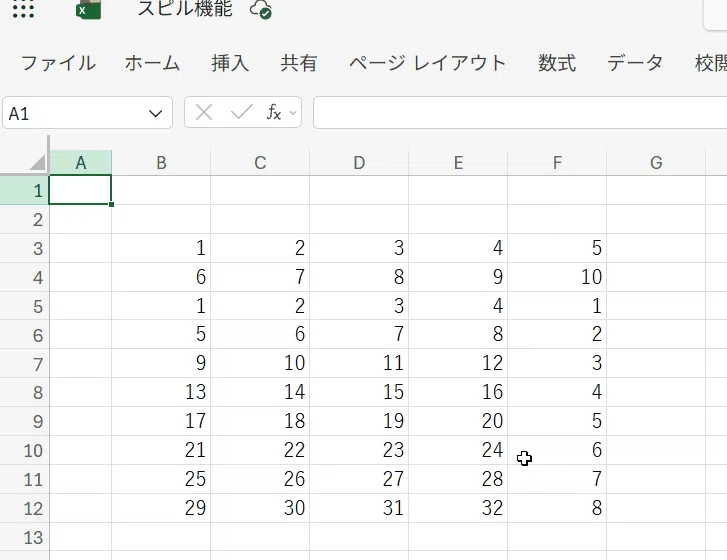The height and width of the screenshot is (560, 727).
Task: Open the ホーム tab
Action: tap(152, 63)
